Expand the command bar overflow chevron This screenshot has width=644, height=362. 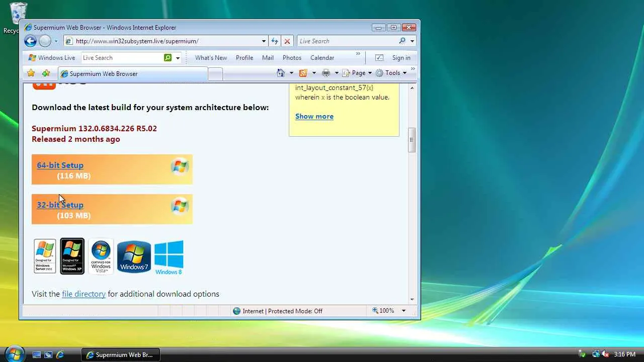413,68
